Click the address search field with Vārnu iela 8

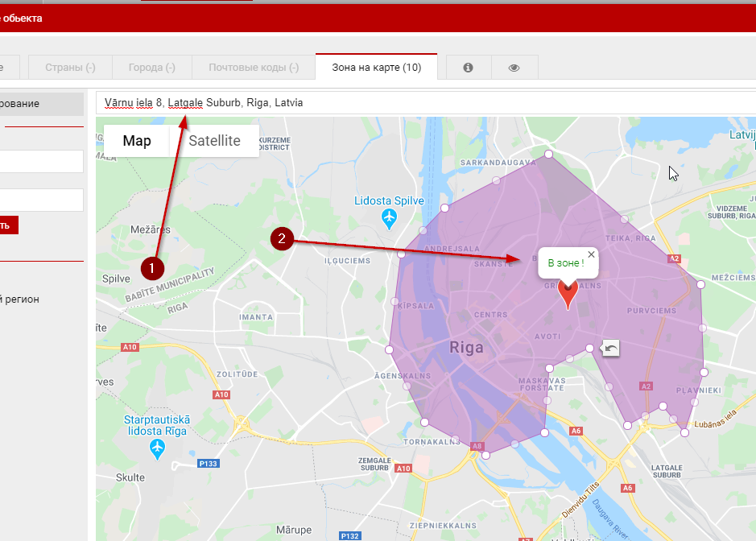(x=426, y=103)
